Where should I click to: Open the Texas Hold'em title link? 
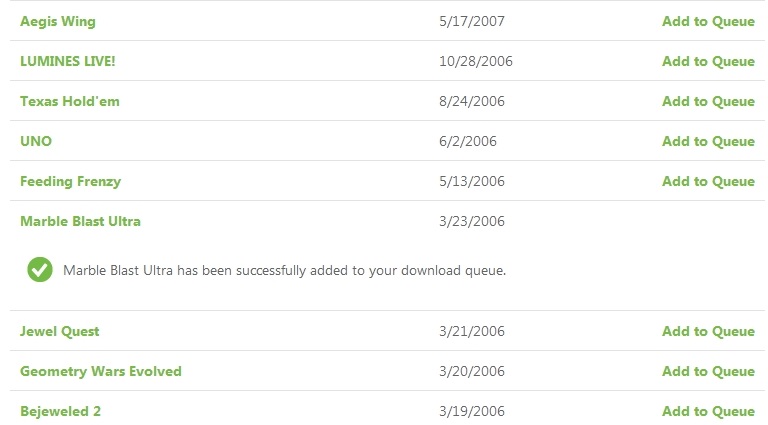coord(70,101)
